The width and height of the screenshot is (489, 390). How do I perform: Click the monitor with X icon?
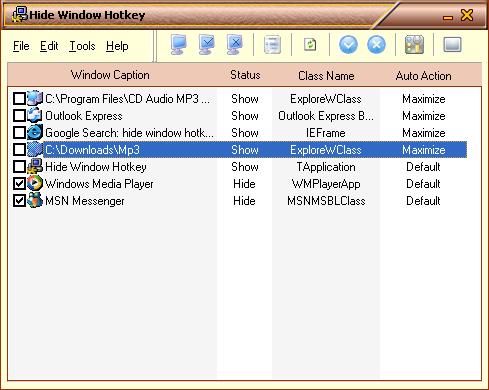(235, 44)
